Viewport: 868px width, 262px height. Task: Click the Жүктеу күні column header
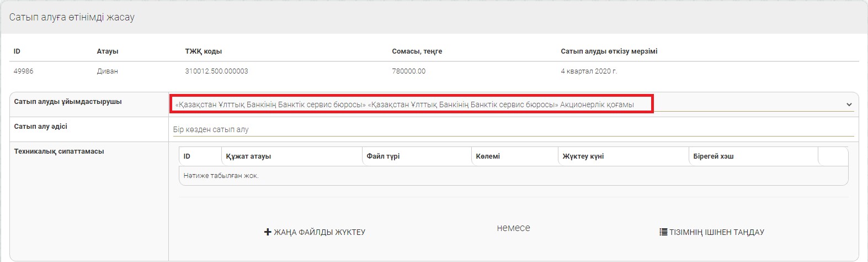[x=583, y=156]
